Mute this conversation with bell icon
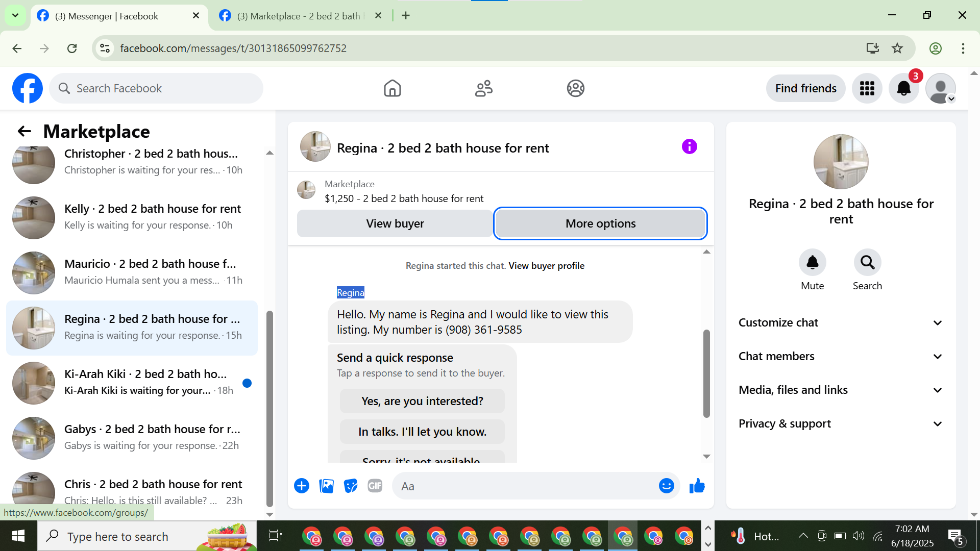The image size is (980, 551). 812,262
